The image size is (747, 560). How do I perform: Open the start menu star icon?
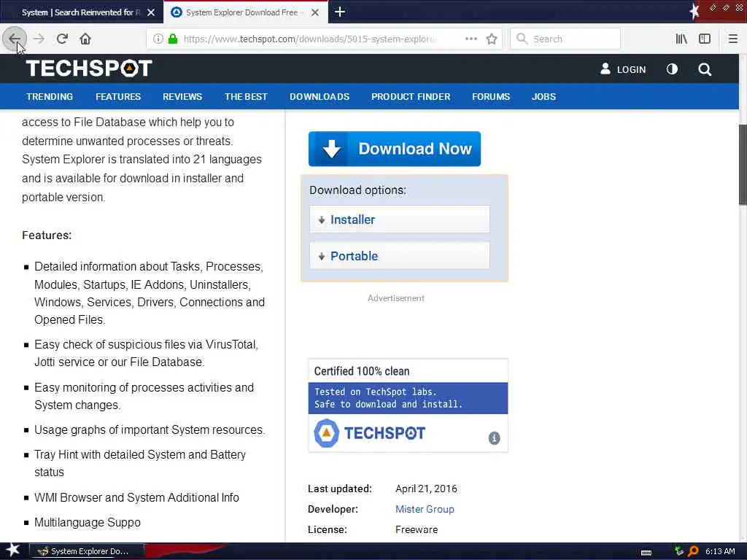pos(13,551)
